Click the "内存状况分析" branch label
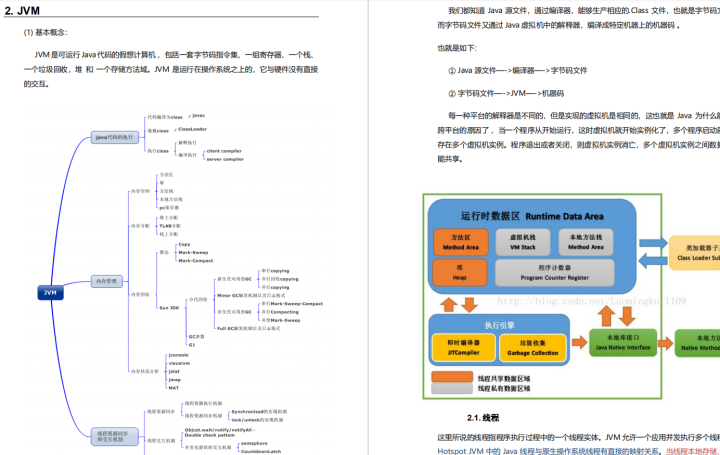 tap(145, 371)
